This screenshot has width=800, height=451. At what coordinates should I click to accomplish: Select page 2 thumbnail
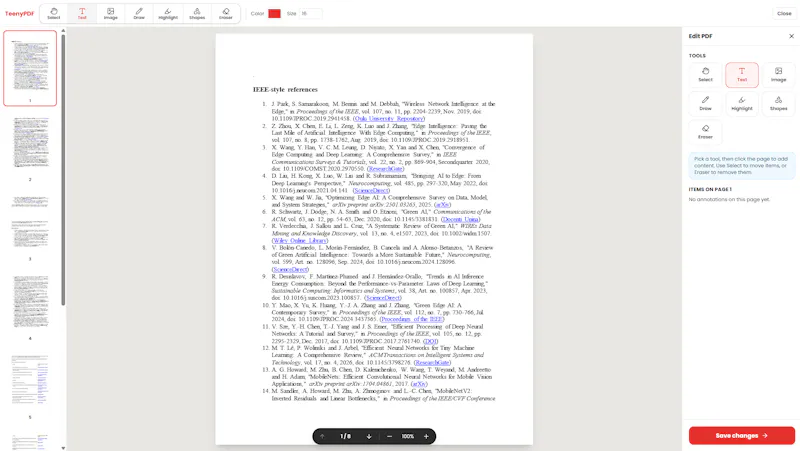coord(30,143)
